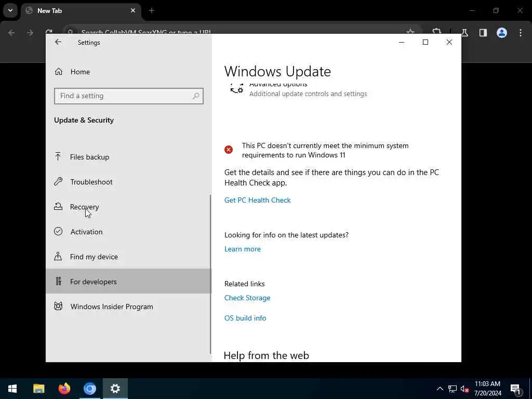Click Chrome back navigation arrow
532x399 pixels.
11,33
